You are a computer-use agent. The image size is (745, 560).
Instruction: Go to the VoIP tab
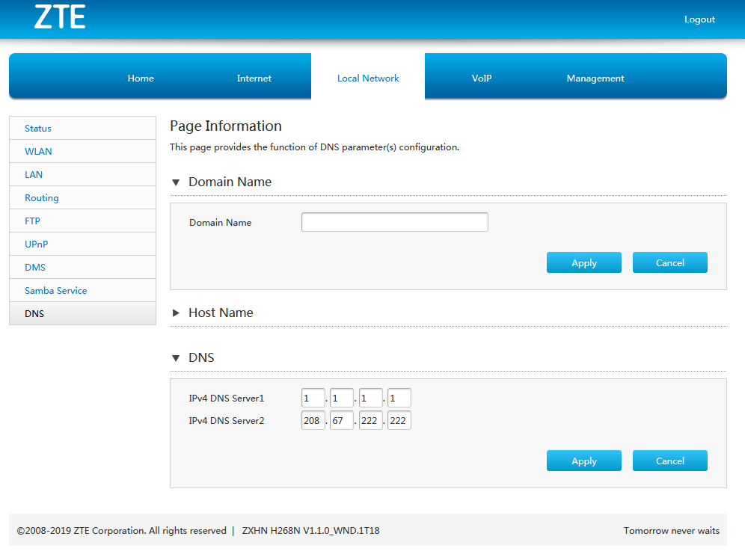point(482,79)
